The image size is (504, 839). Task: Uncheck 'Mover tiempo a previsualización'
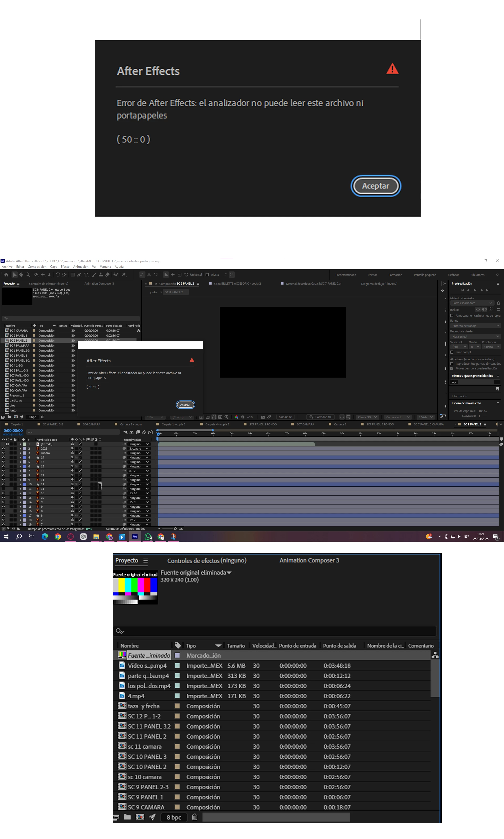click(x=452, y=368)
